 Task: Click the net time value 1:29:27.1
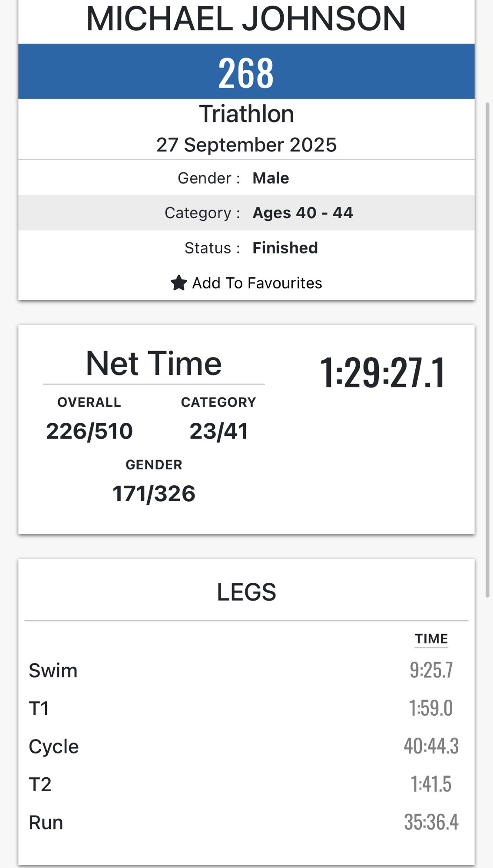(383, 372)
